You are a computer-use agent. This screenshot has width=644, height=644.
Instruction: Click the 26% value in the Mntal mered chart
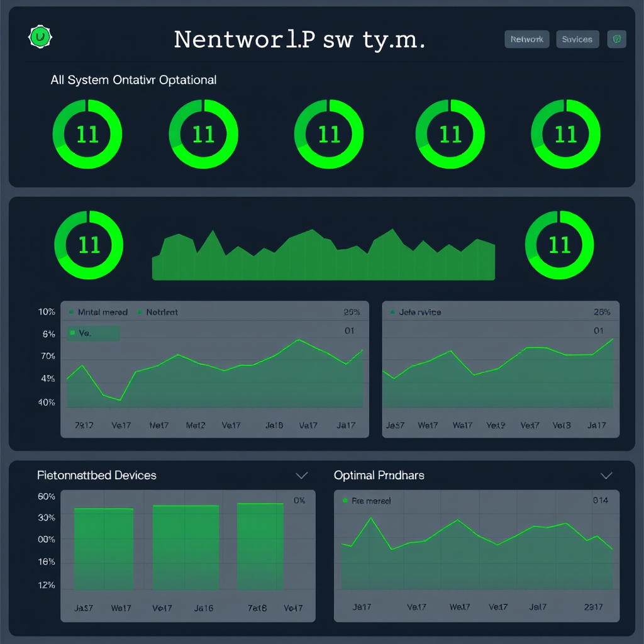click(x=352, y=312)
